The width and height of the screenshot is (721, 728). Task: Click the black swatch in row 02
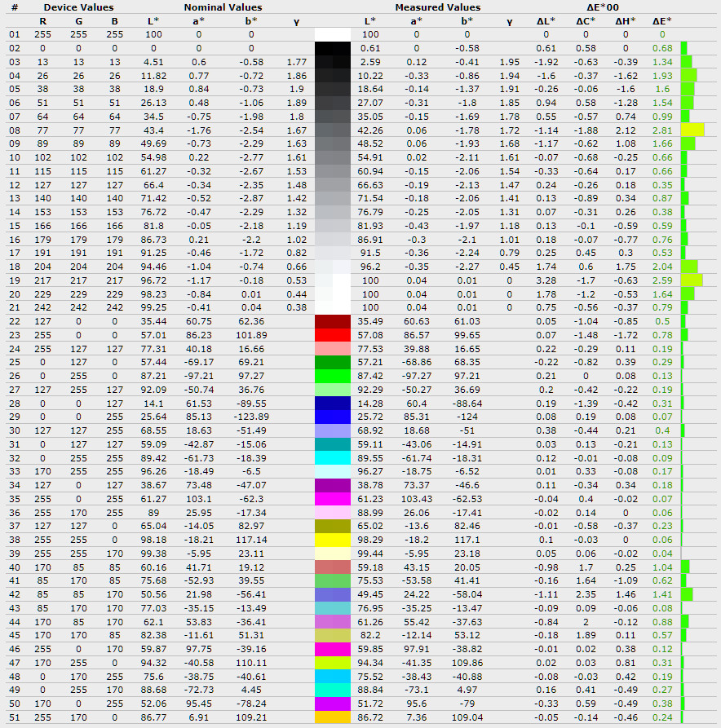[x=333, y=48]
